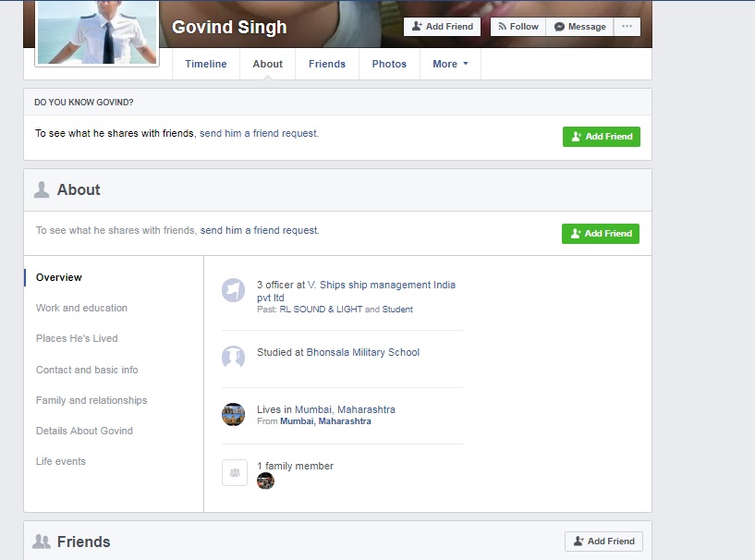
Task: Expand the More dropdown tab
Action: tap(450, 64)
